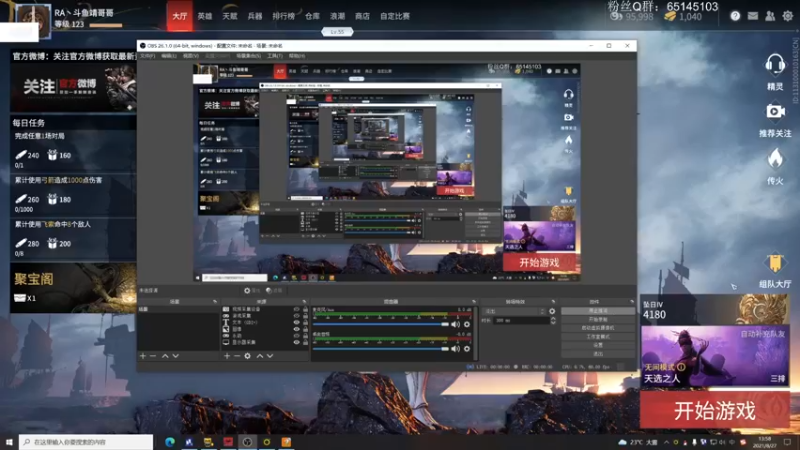Viewport: 800px width, 450px height.
Task: Click the big red 开始游戏 button in game lobby
Action: 714,410
